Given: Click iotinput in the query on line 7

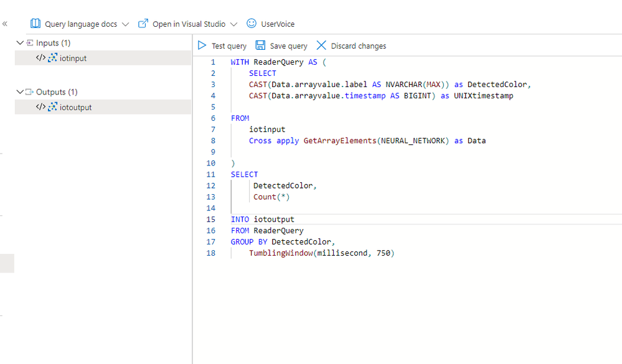Looking at the screenshot, I should click(267, 129).
